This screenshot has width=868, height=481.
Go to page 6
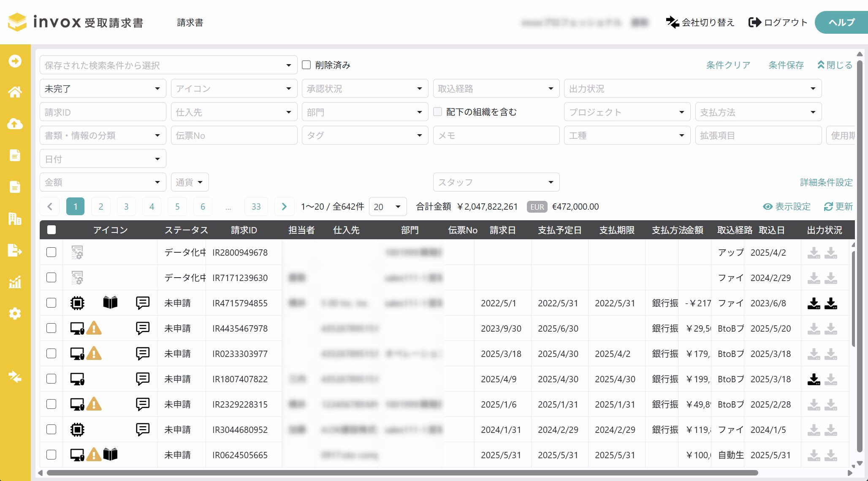203,206
